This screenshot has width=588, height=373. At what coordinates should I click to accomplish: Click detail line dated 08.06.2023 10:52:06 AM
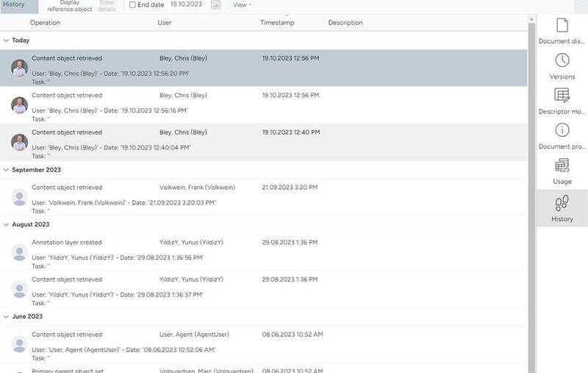point(123,349)
